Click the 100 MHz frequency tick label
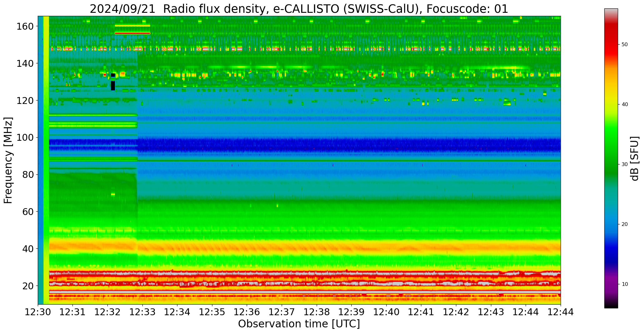Viewport: 644px width, 333px height. [x=25, y=138]
